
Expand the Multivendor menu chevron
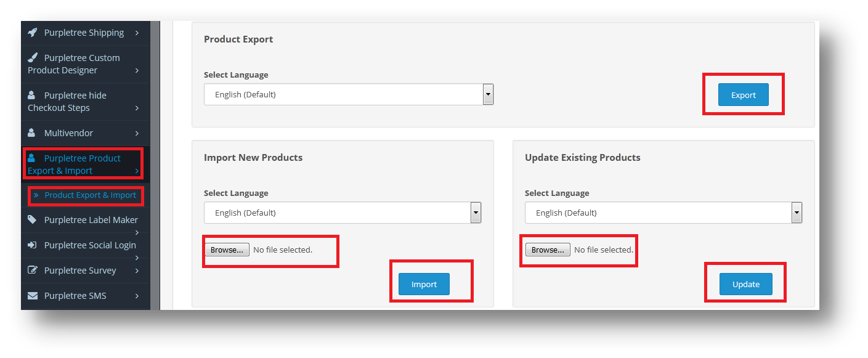137,133
